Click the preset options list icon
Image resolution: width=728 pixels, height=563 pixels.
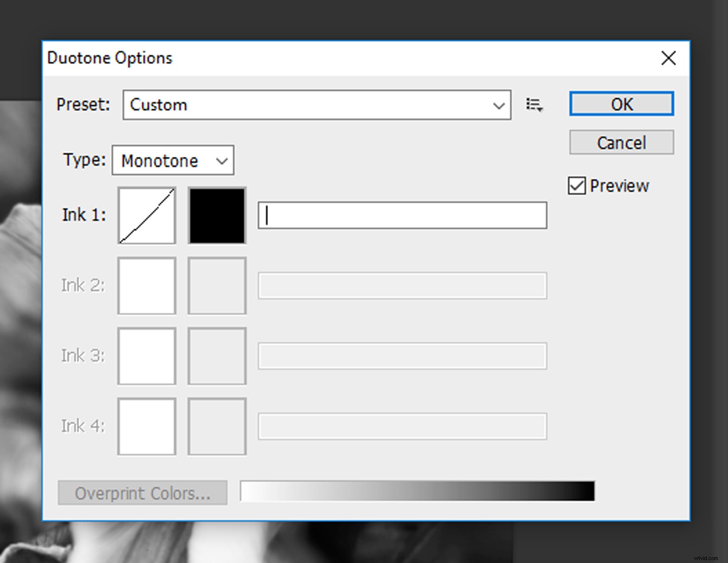point(534,105)
